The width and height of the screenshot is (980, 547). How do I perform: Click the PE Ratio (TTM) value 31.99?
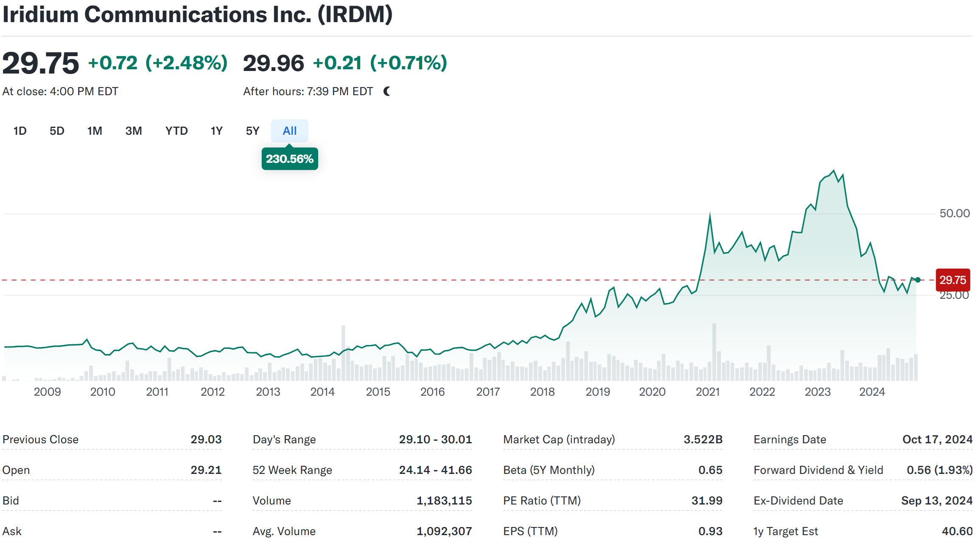[707, 501]
